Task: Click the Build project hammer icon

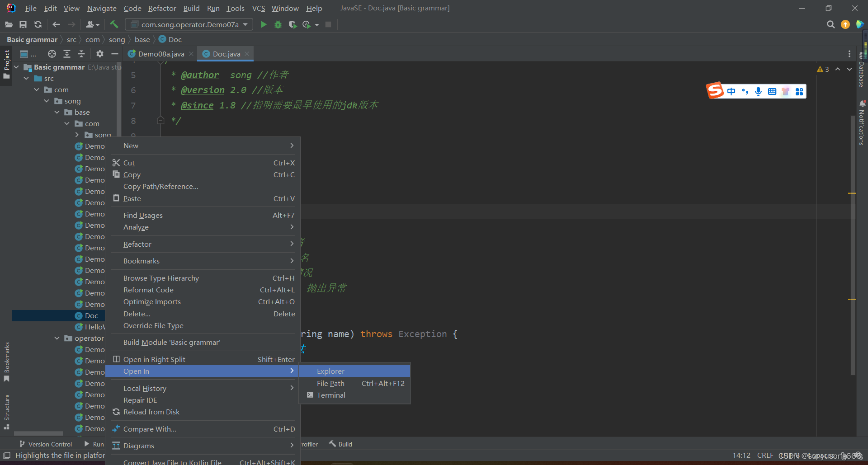Action: (114, 24)
